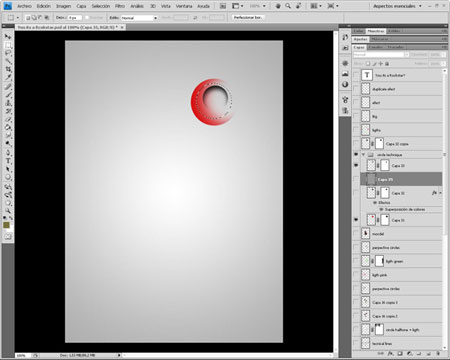Hide the 'circle technique' group
450x360 pixels.
tap(356, 155)
